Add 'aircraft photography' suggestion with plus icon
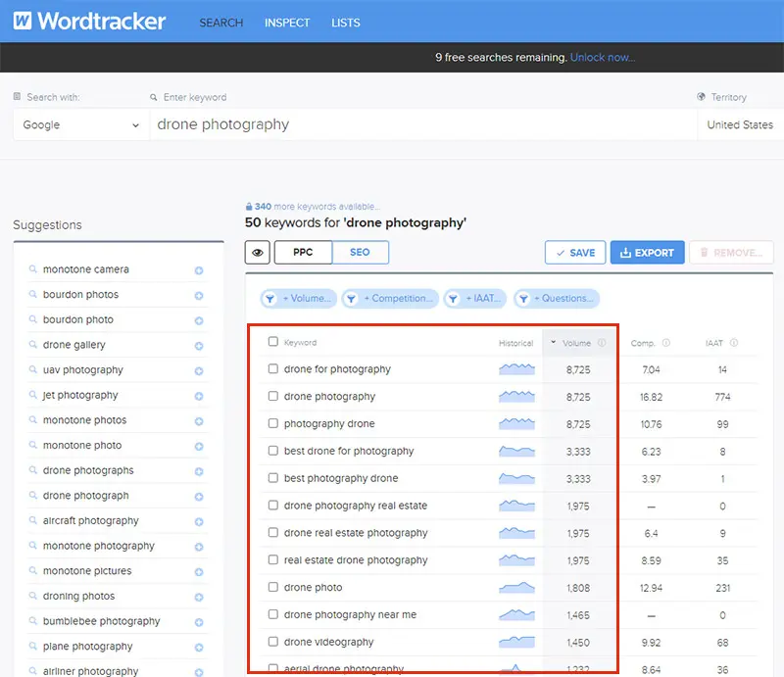 point(199,521)
